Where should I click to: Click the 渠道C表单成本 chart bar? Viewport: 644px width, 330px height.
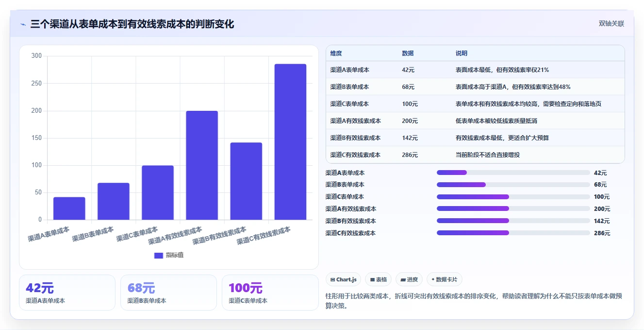click(158, 192)
